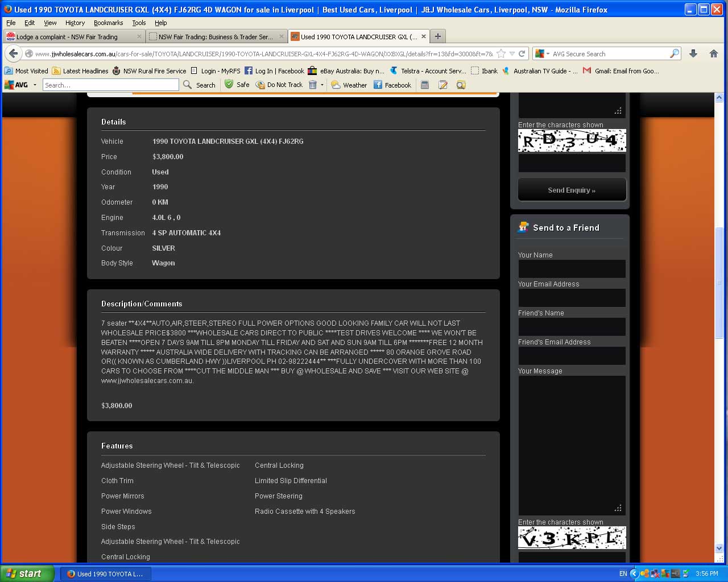Viewport: 728px width, 582px height.
Task: Open the Windows start button
Action: 27,573
